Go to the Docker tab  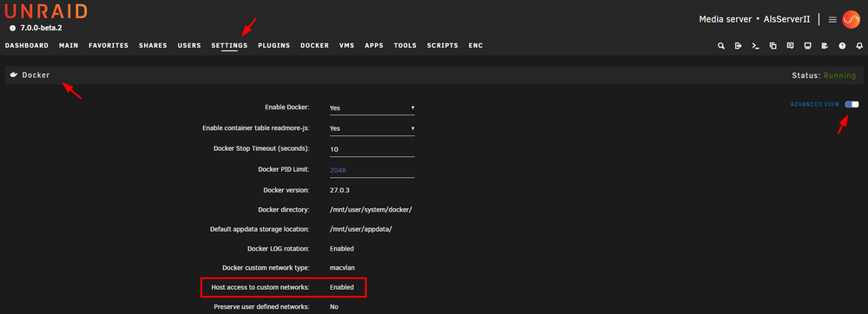coord(314,46)
